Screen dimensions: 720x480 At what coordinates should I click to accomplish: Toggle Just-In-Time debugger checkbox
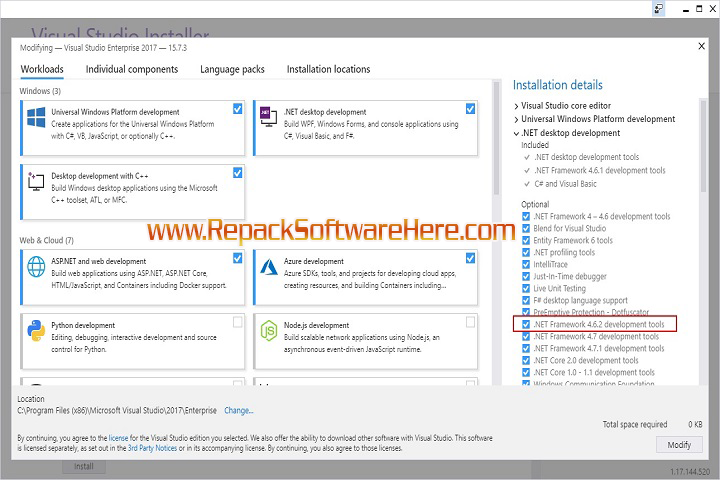pos(526,276)
